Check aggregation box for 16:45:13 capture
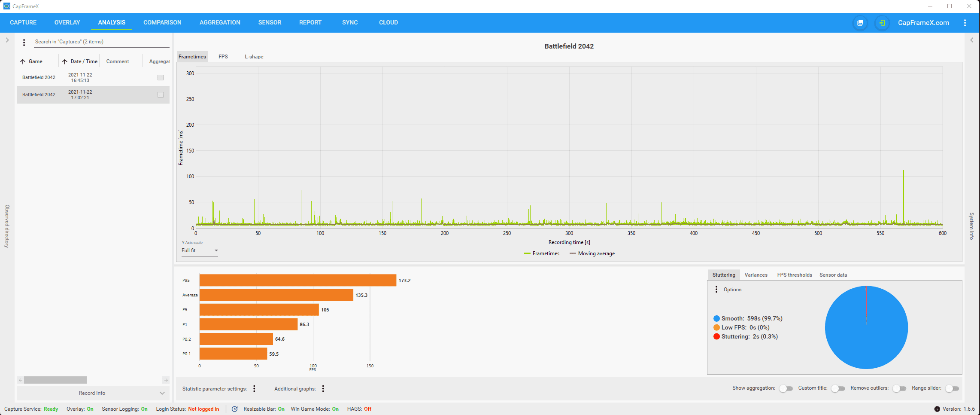The height and width of the screenshot is (415, 980). click(x=161, y=77)
